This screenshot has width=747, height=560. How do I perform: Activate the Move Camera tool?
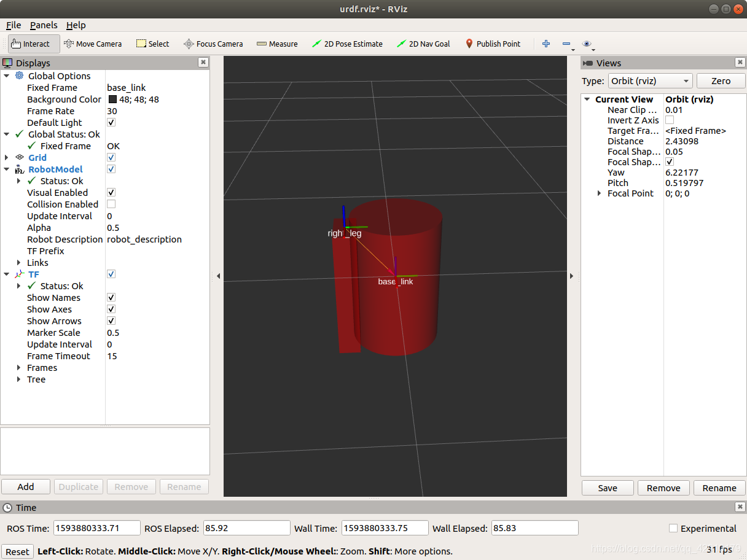(93, 44)
